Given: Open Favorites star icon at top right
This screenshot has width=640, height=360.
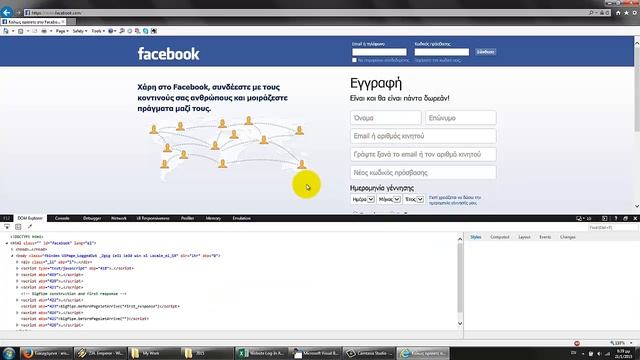Looking at the screenshot, I should (626, 13).
